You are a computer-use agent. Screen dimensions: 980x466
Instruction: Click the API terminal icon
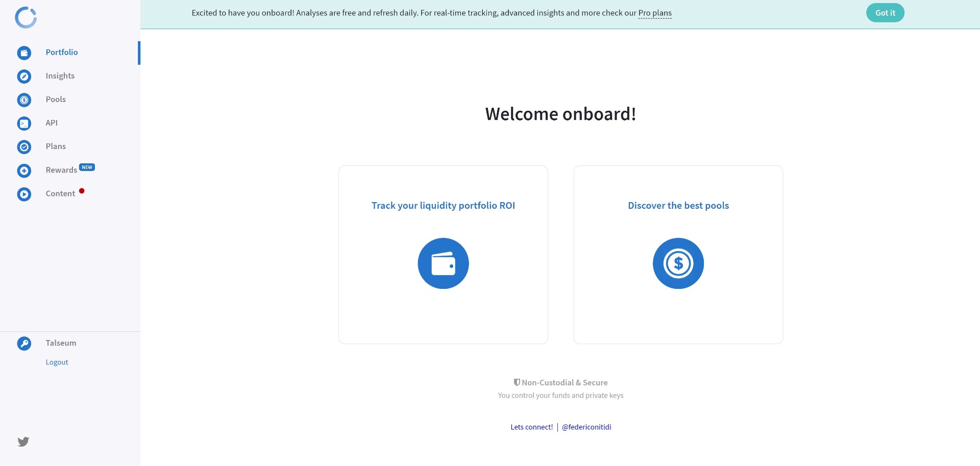tap(24, 123)
